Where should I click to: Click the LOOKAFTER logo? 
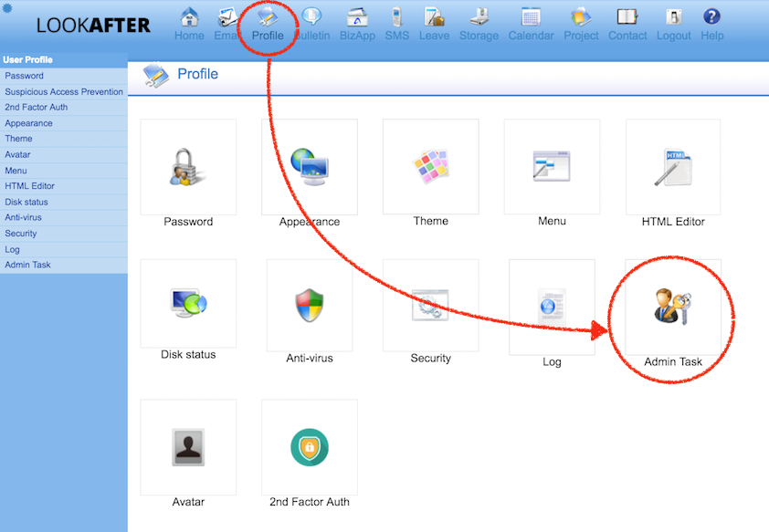(x=93, y=26)
